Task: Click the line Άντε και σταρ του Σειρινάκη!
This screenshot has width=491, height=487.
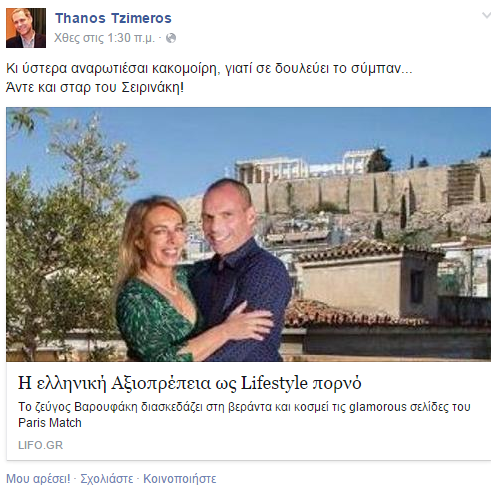Action: [95, 87]
